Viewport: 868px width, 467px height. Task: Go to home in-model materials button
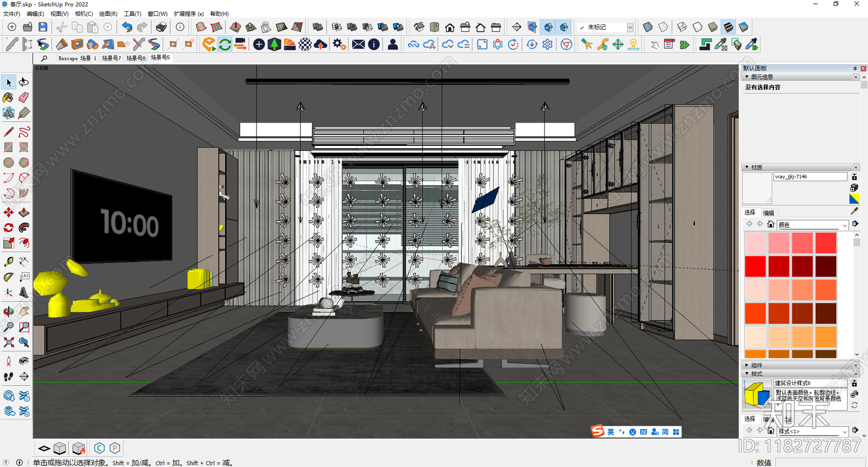pyautogui.click(x=770, y=224)
